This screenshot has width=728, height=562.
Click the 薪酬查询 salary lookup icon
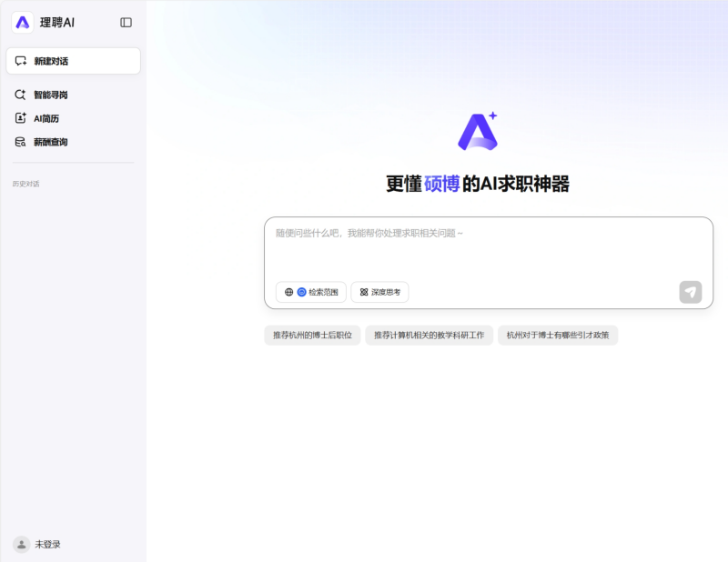pos(21,142)
